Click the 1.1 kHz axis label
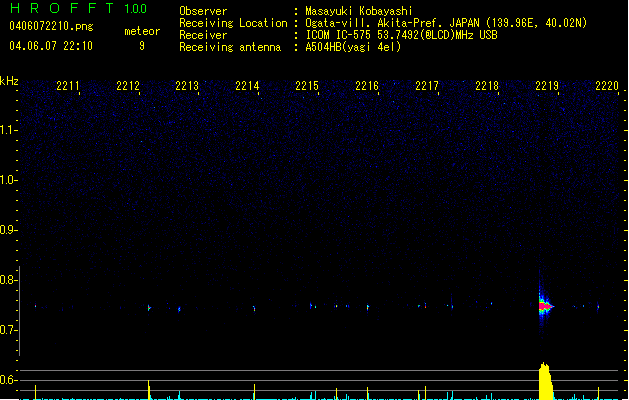The image size is (629, 400). coord(8,130)
